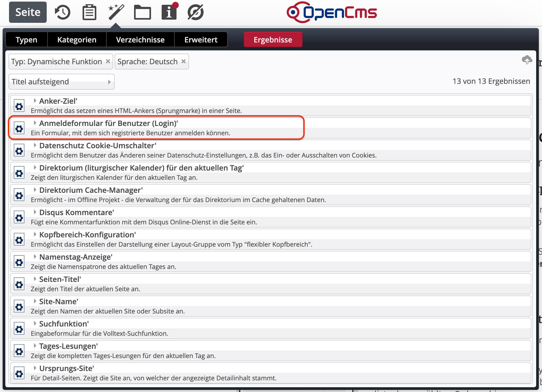Open the Verzeichnisse tab
The width and height of the screenshot is (542, 392).
click(140, 40)
